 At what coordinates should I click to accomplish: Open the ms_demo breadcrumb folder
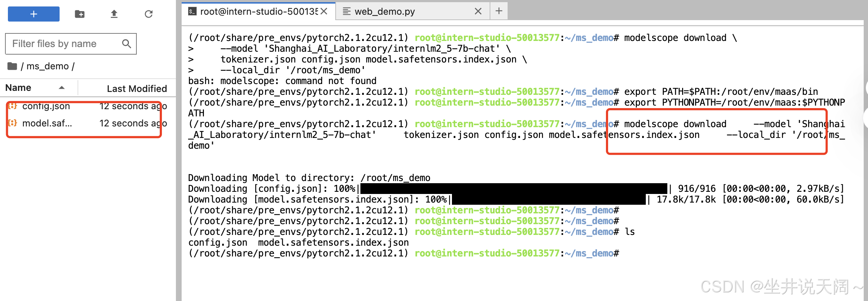tap(47, 66)
